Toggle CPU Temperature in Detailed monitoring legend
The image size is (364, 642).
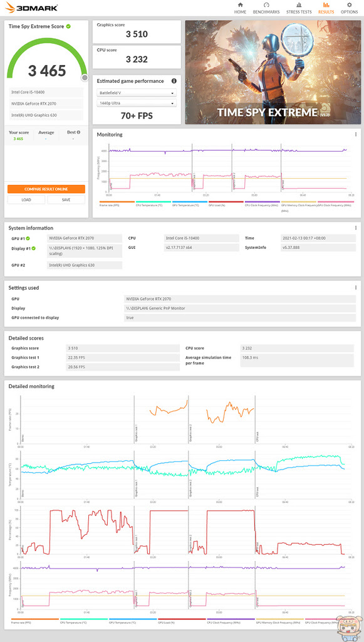click(x=84, y=621)
